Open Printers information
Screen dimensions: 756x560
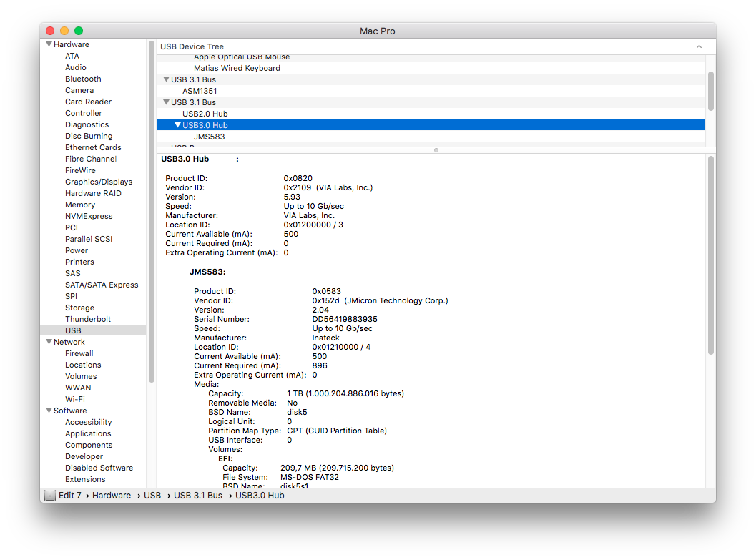(79, 262)
